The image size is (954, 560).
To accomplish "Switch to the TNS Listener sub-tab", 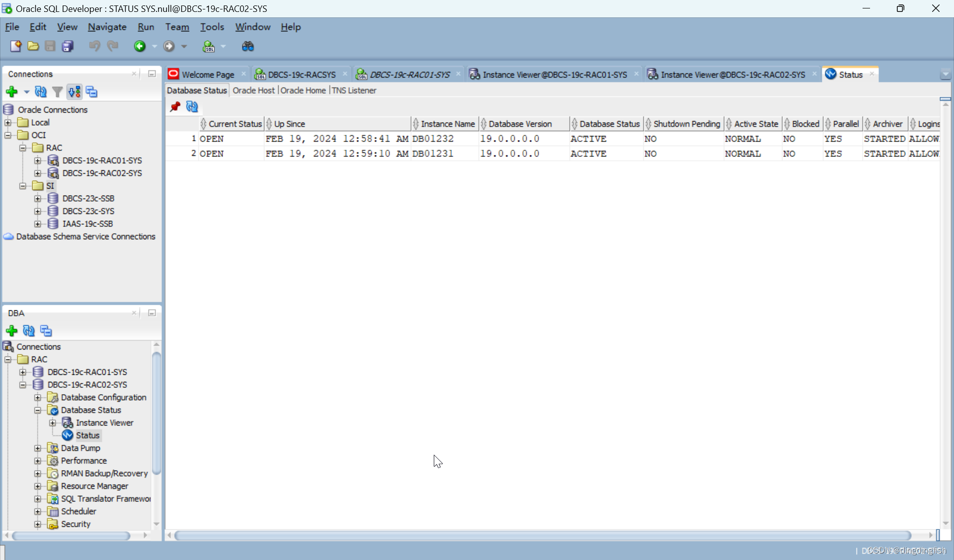I will click(x=354, y=90).
